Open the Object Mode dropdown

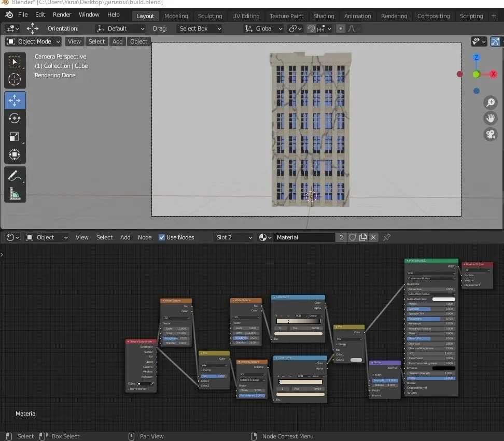point(34,41)
